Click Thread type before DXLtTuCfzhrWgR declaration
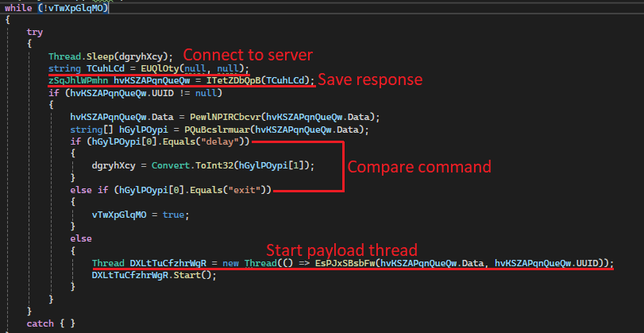 [108, 263]
